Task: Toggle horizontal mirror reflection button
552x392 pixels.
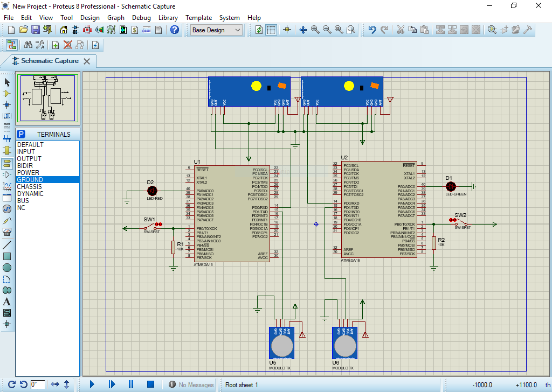Action: (x=55, y=384)
